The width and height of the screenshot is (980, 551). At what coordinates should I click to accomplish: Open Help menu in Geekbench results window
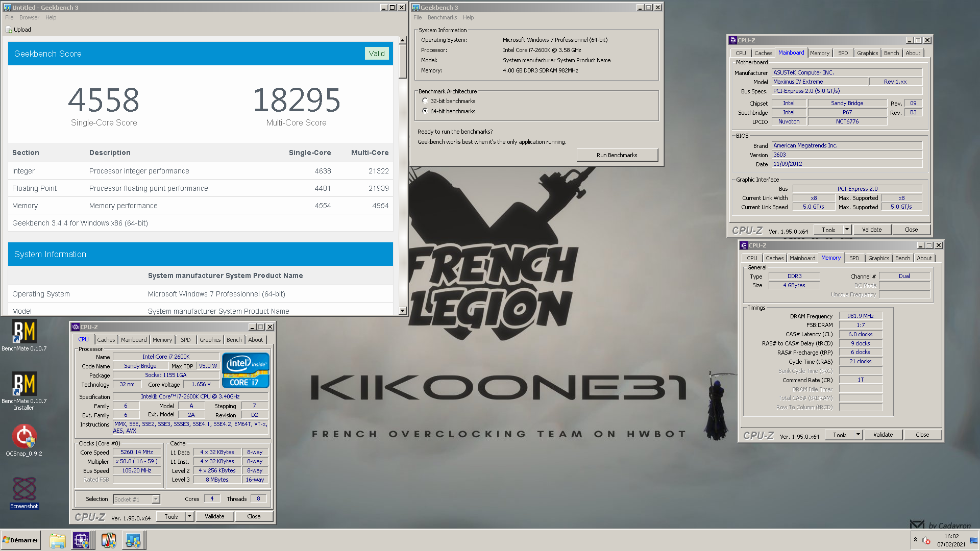(x=51, y=17)
